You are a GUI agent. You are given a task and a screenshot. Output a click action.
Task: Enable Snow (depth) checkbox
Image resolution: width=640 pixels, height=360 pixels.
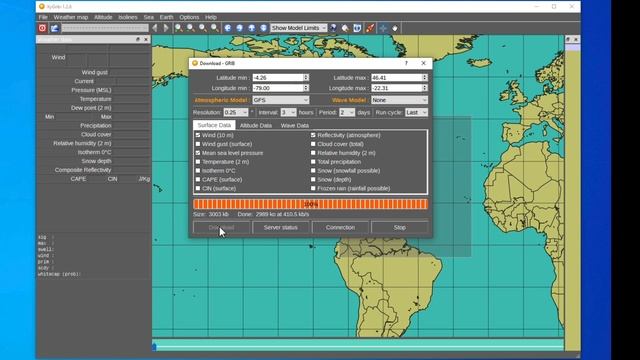point(313,180)
